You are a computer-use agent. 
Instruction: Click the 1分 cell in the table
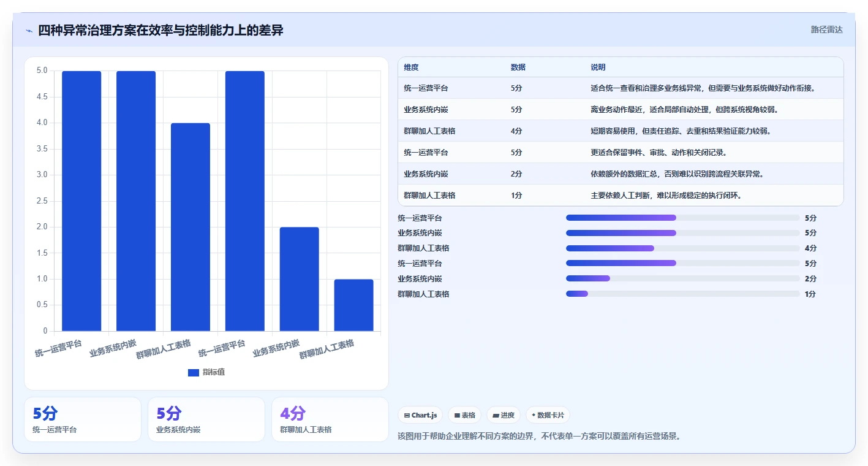tap(516, 196)
